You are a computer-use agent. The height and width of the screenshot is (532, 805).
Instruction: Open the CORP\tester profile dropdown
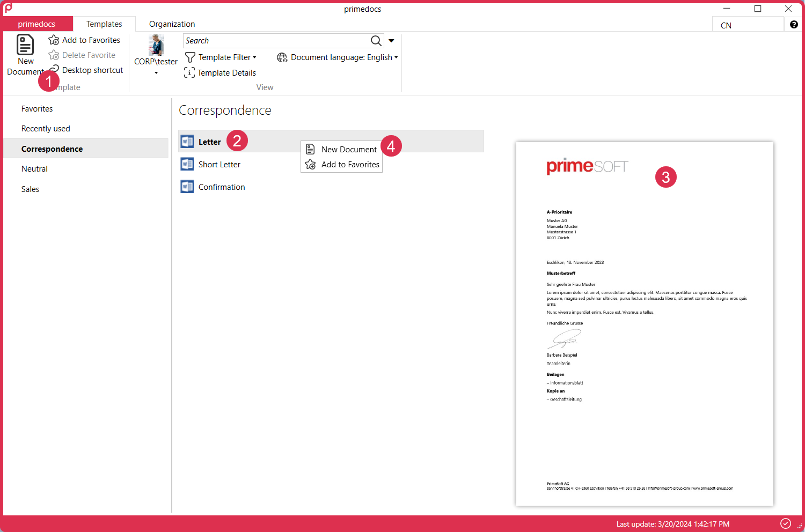[x=156, y=73]
